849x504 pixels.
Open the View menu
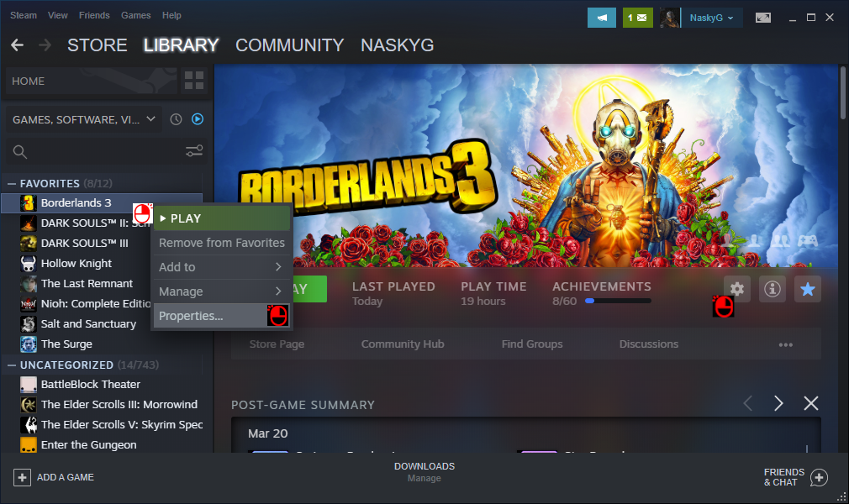pos(57,15)
